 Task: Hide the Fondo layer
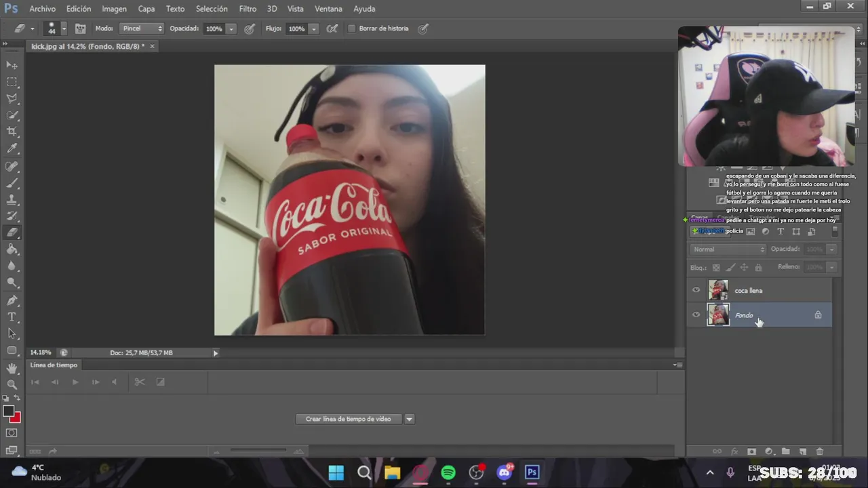[696, 314]
